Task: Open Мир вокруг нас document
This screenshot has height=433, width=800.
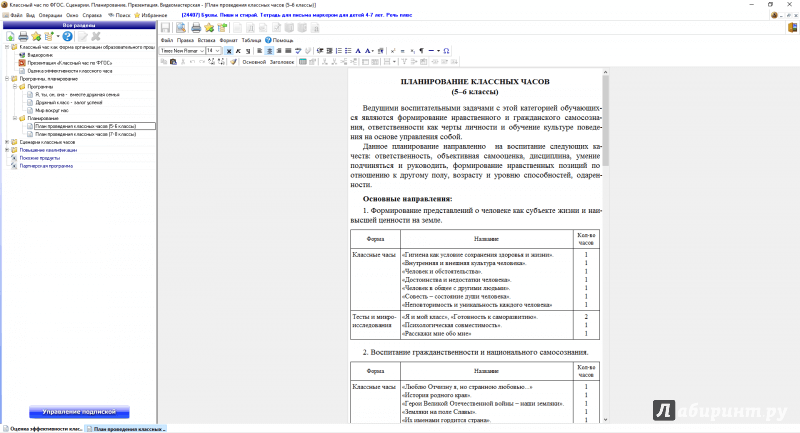Action: (52, 110)
